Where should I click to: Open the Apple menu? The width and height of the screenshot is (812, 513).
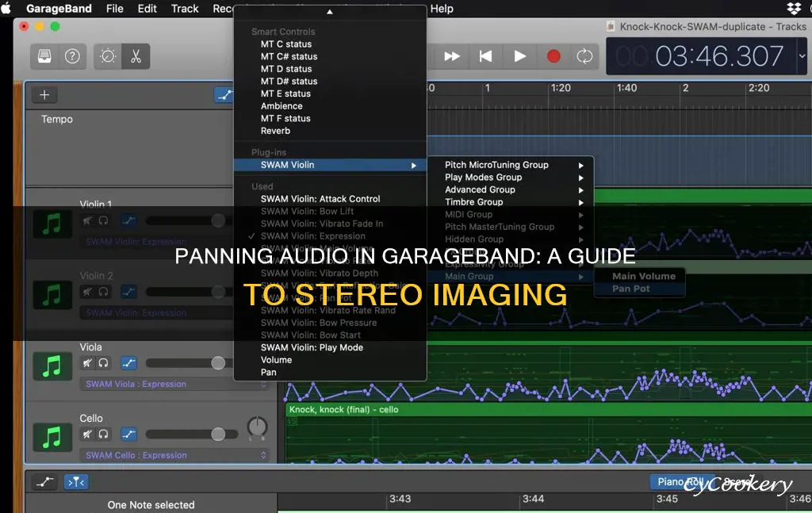[x=6, y=8]
